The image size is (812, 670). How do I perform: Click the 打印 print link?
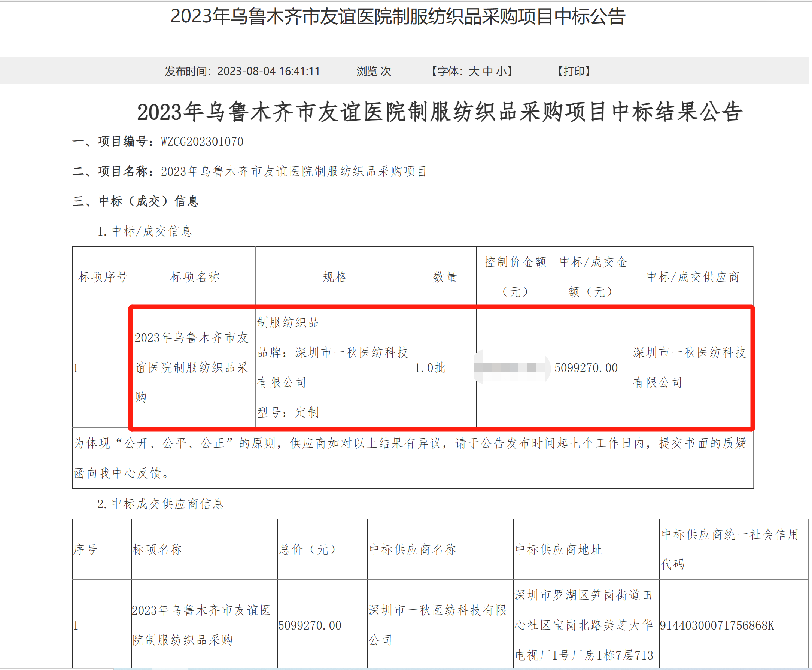[x=574, y=72]
